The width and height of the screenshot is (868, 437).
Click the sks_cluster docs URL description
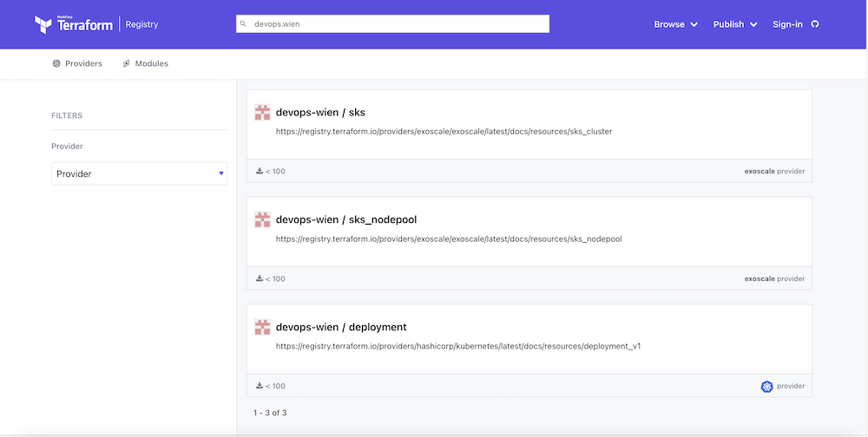point(444,132)
